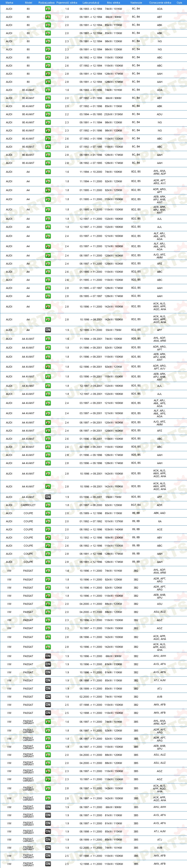Click the Moc silnika column header
Screen dimensions: 187x868
click(113, 2)
